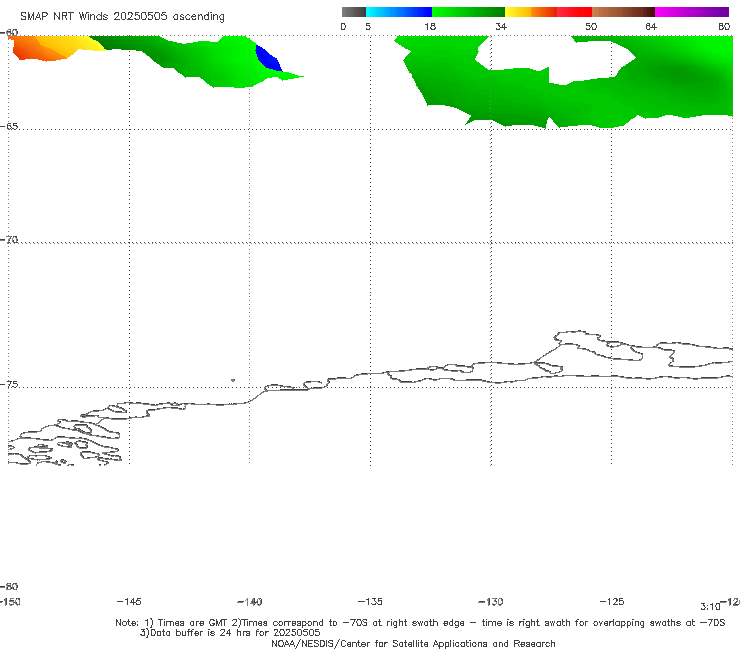740x650 pixels.
Task: Click the longitude label '-130'
Action: 491,601
